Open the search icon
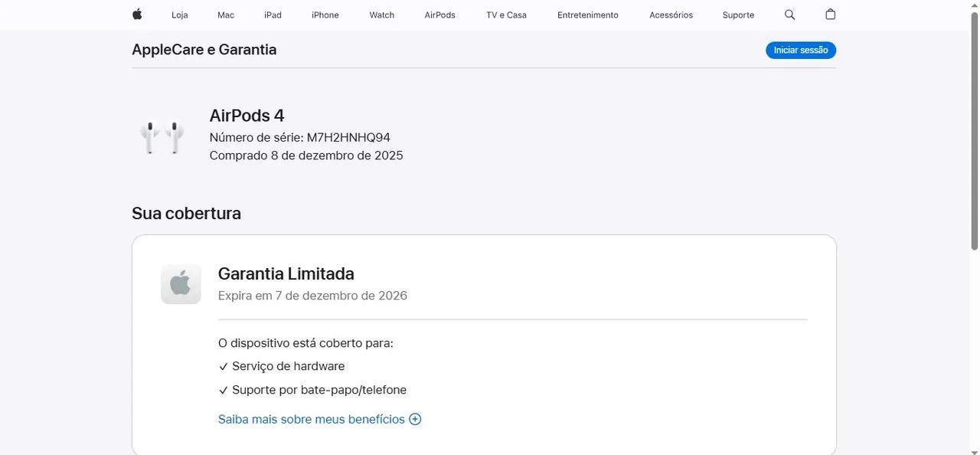The width and height of the screenshot is (980, 455). [789, 14]
